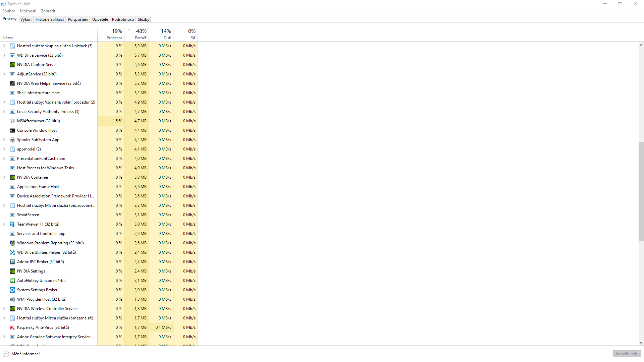Switch to the Historie aplikací tab
The image size is (644, 362).
[50, 19]
